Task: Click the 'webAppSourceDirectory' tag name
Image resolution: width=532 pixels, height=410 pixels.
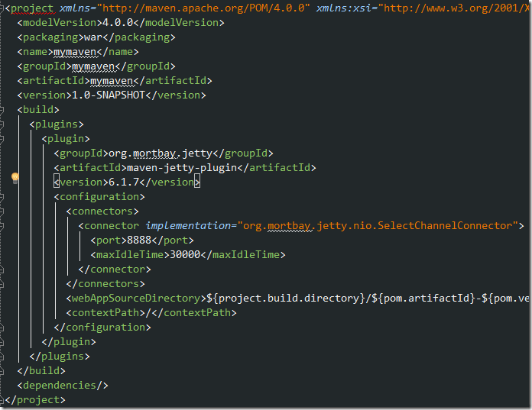Action: tap(136, 299)
